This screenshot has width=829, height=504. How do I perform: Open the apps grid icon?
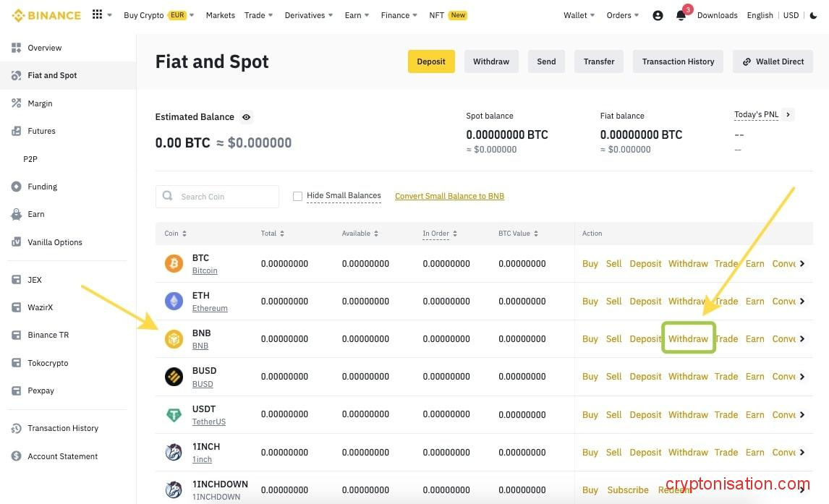click(98, 15)
